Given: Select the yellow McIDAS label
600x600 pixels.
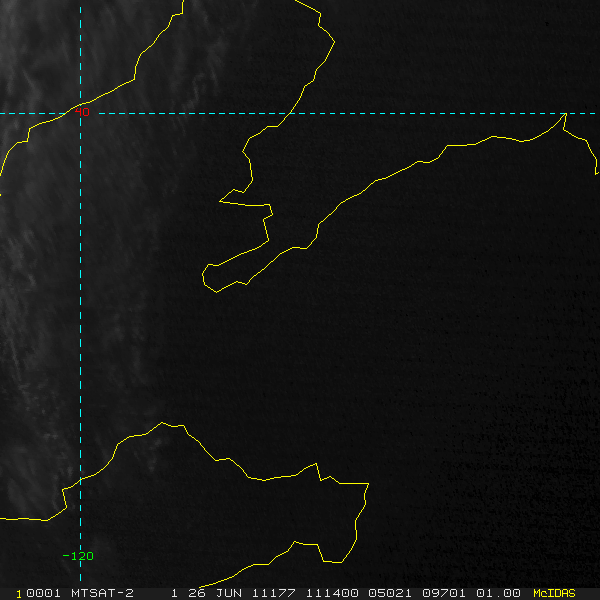Looking at the screenshot, I should 554,592.
